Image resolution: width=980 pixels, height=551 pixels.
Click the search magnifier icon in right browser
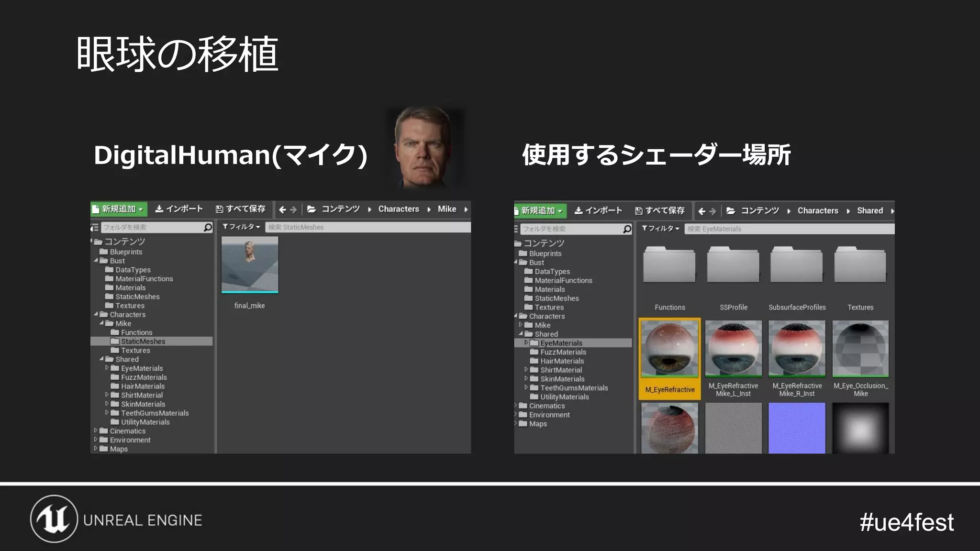[627, 229]
